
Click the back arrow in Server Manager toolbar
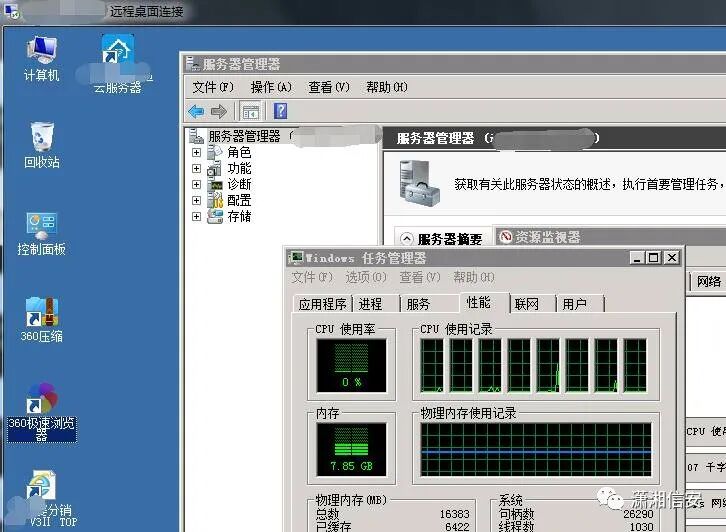[197, 111]
